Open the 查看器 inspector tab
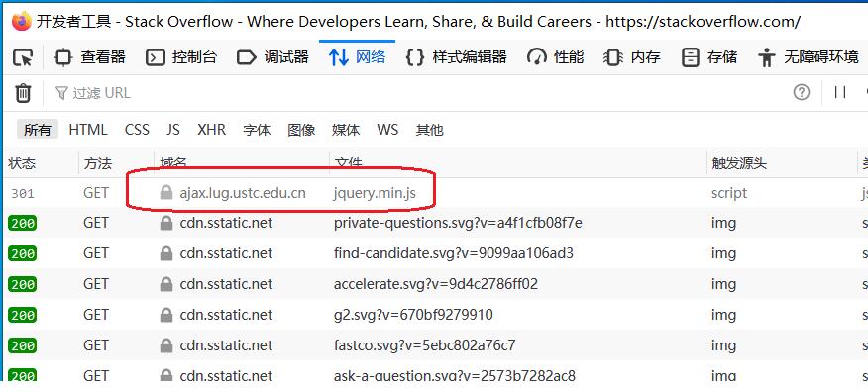The width and height of the screenshot is (868, 392). (90, 57)
